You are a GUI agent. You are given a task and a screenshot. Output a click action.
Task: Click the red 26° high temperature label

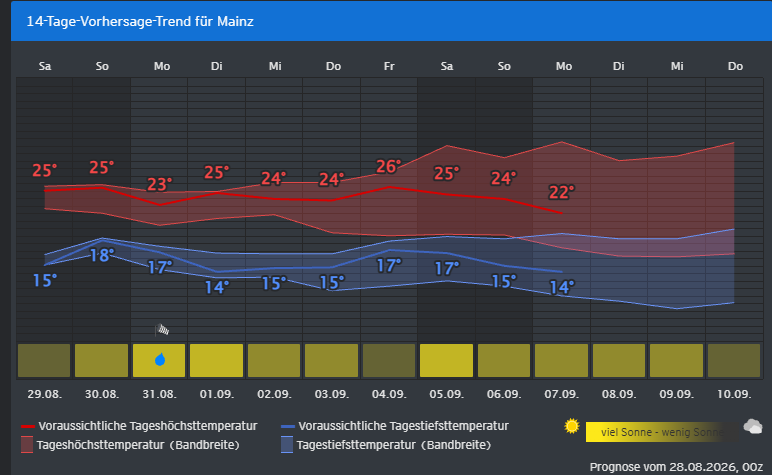point(388,166)
